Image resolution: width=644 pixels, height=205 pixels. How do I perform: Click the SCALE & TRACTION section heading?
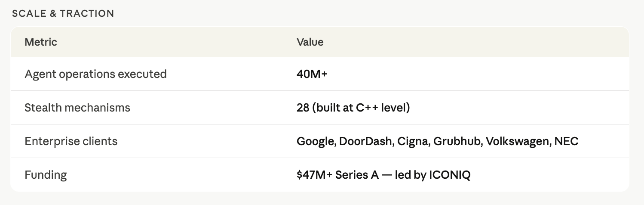click(x=63, y=13)
